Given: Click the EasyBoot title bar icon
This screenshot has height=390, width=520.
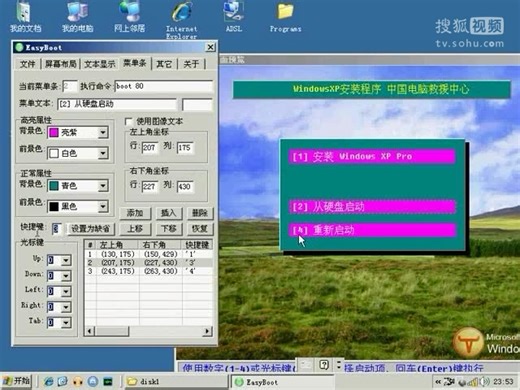Looking at the screenshot, I should click(x=19, y=47).
